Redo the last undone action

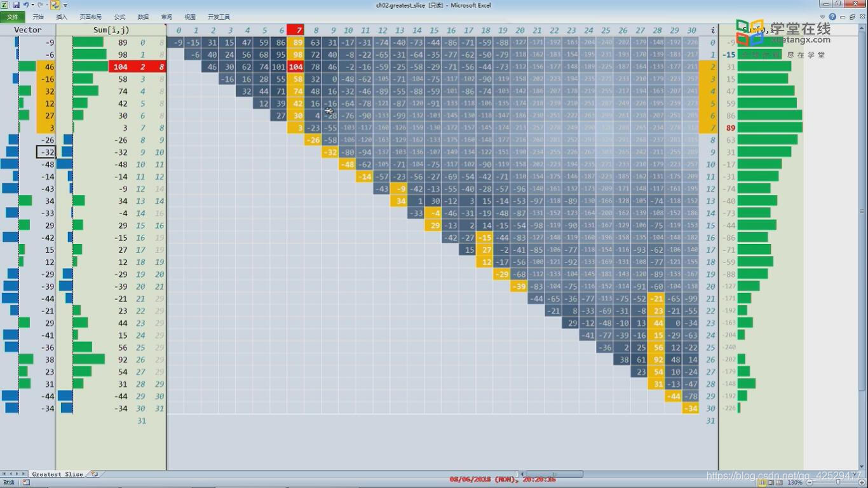click(x=39, y=5)
